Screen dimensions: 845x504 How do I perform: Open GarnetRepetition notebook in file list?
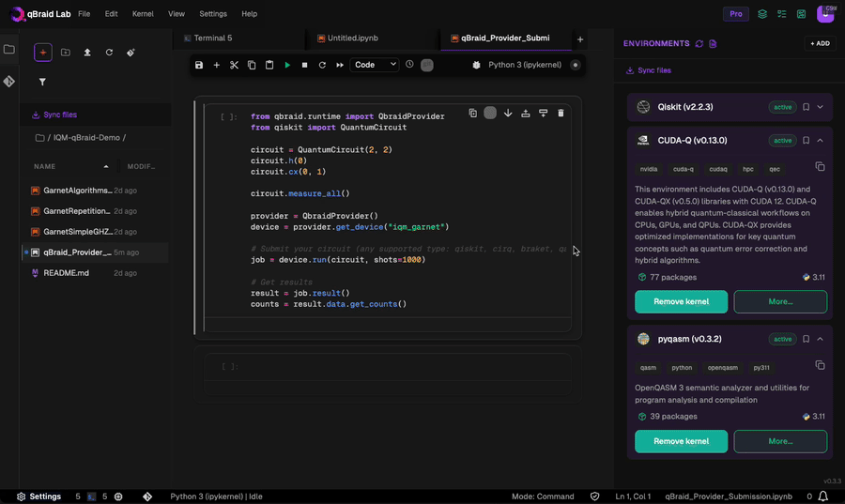tap(96, 211)
